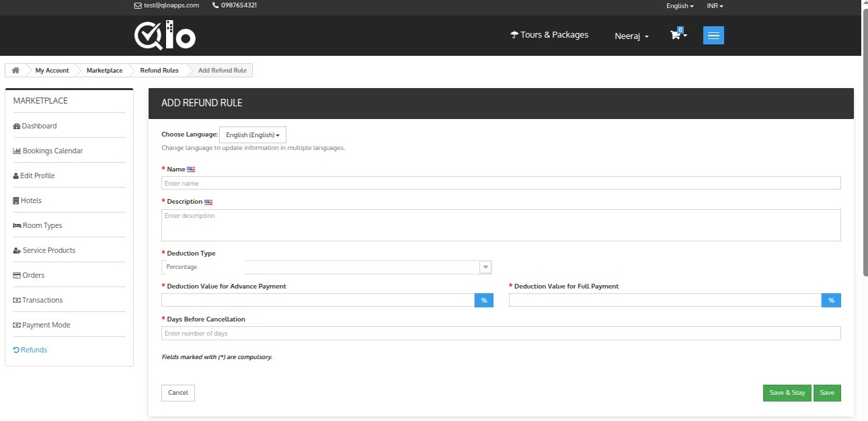Screen dimensions: 868x421
Task: Click the Edit Profile user icon
Action: coord(16,176)
